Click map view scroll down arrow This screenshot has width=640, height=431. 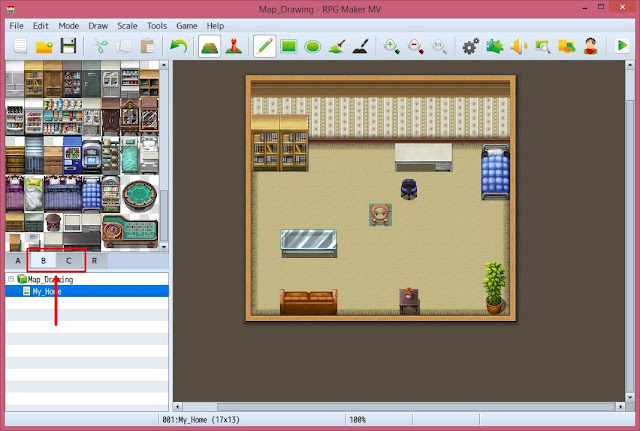click(x=630, y=397)
